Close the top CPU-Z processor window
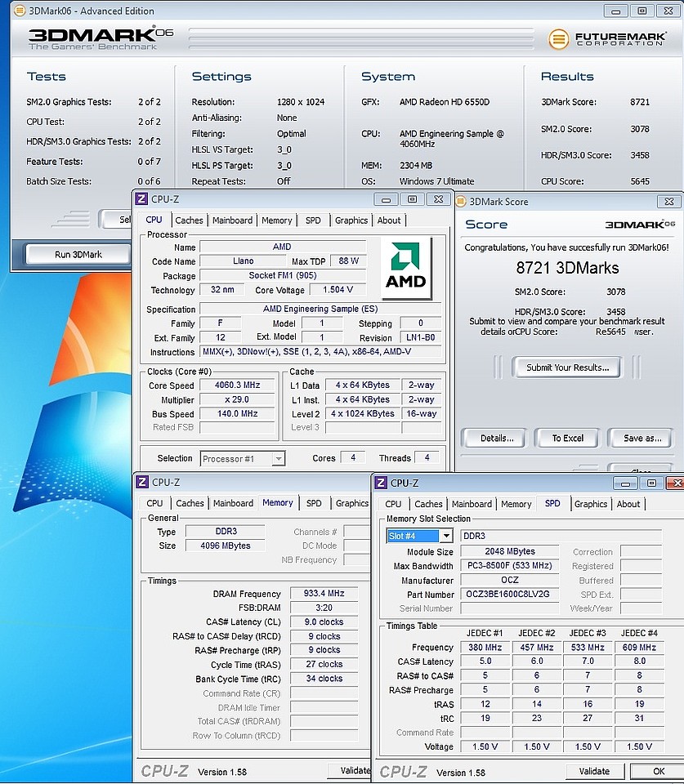 pyautogui.click(x=438, y=199)
